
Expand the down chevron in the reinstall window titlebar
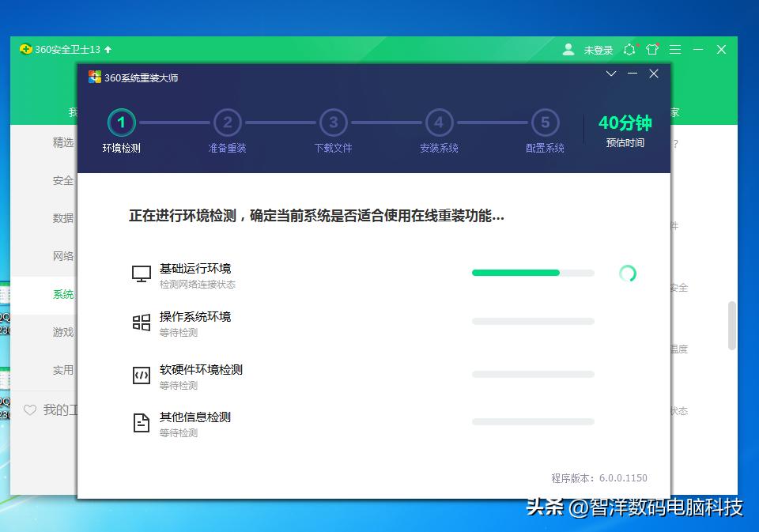coord(610,74)
